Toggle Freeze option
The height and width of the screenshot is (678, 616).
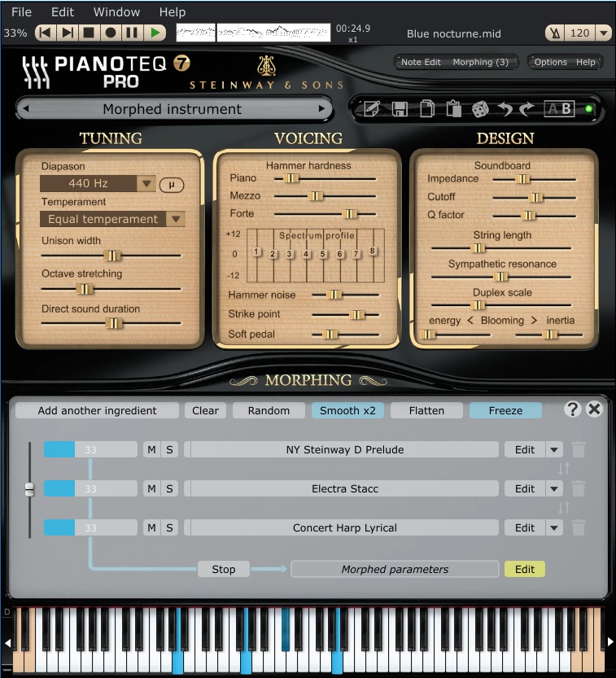pyautogui.click(x=505, y=410)
